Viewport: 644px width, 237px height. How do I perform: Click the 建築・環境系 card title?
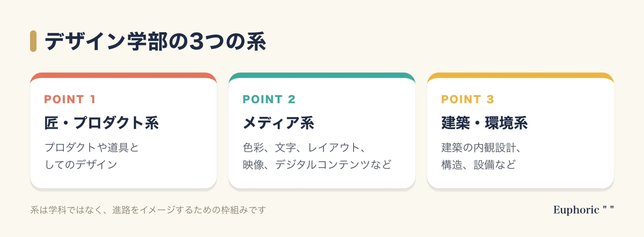click(485, 123)
